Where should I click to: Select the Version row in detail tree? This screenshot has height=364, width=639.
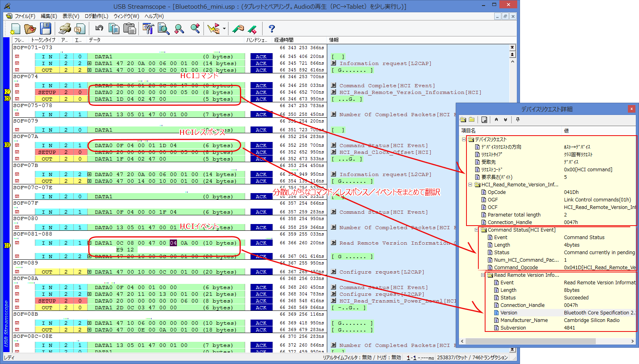click(x=509, y=312)
